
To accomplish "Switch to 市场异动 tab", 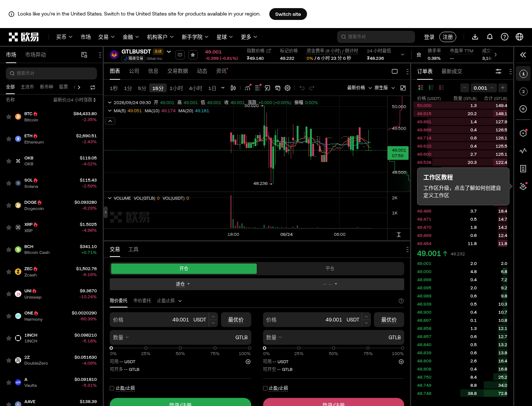I will 35,55.
